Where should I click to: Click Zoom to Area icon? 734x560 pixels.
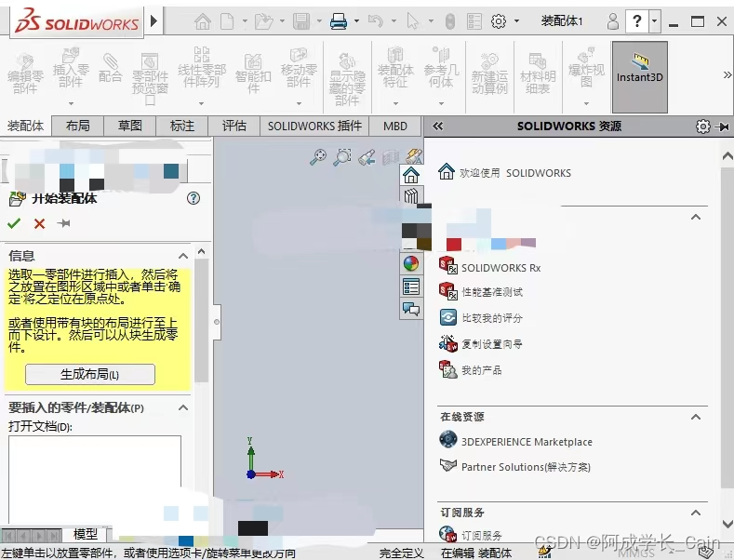pyautogui.click(x=342, y=157)
